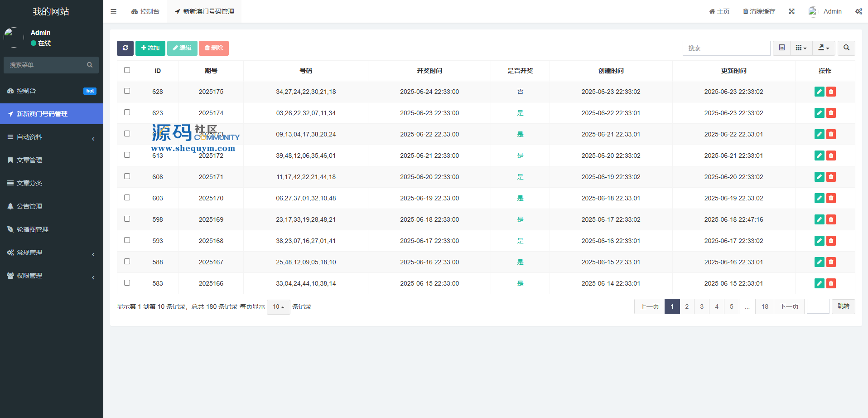Viewport: 868px width, 418px height.
Task: Open the page size 10 dropdown
Action: pyautogui.click(x=278, y=307)
